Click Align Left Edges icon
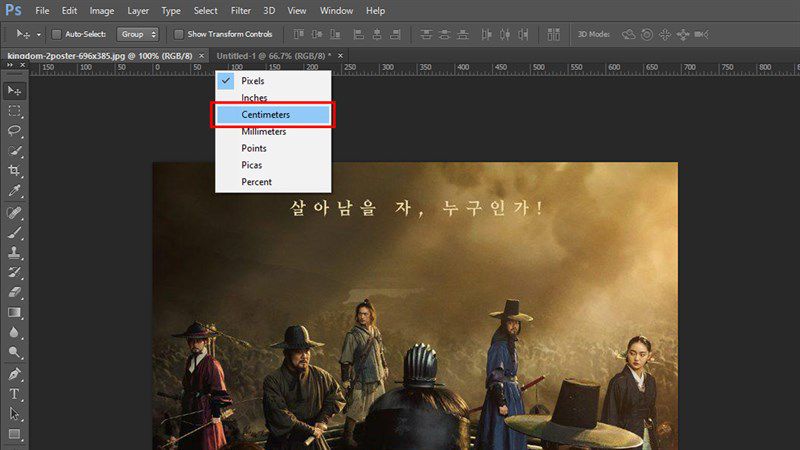Viewport: 800px width, 450px height. pyautogui.click(x=359, y=34)
